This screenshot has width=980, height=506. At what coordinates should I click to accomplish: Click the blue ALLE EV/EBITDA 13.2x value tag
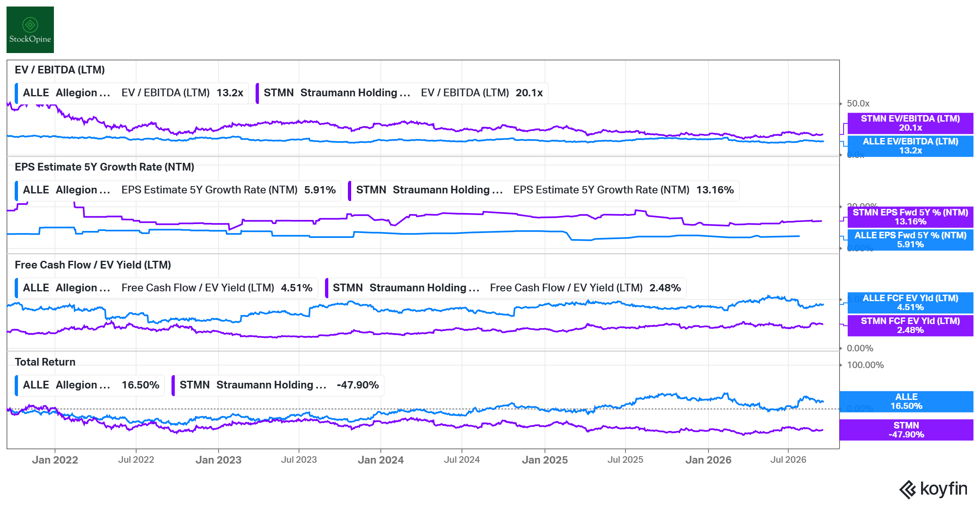pos(910,146)
